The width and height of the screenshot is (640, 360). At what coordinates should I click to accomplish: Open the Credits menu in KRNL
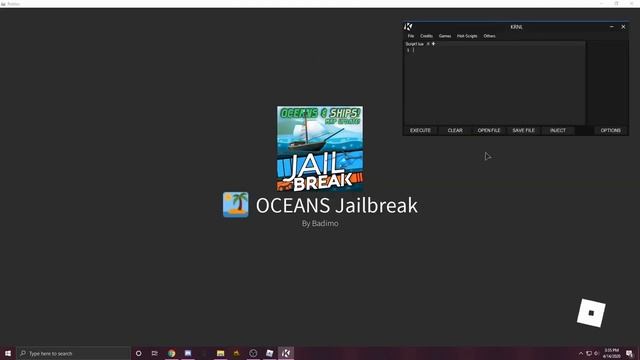(x=426, y=36)
